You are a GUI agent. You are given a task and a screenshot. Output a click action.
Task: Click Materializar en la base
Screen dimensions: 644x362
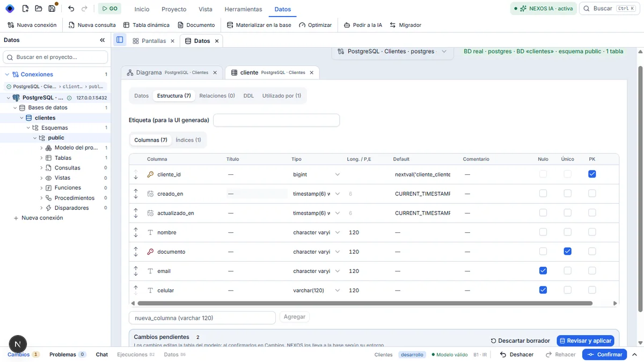[259, 25]
